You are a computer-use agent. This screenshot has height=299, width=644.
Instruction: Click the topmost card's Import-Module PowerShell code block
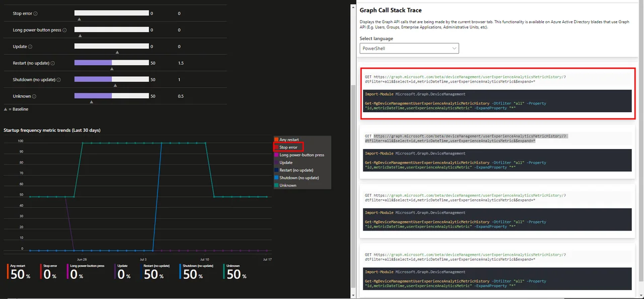coord(497,101)
